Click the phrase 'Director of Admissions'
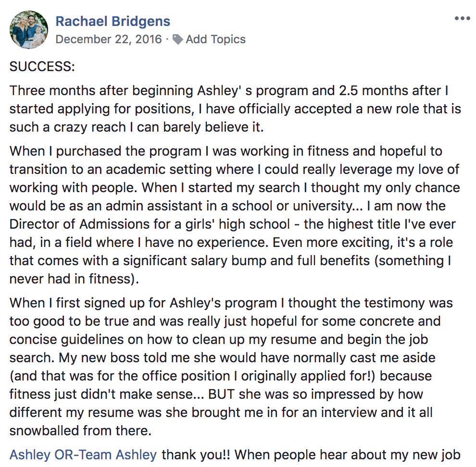The image size is (476, 467). [79, 224]
